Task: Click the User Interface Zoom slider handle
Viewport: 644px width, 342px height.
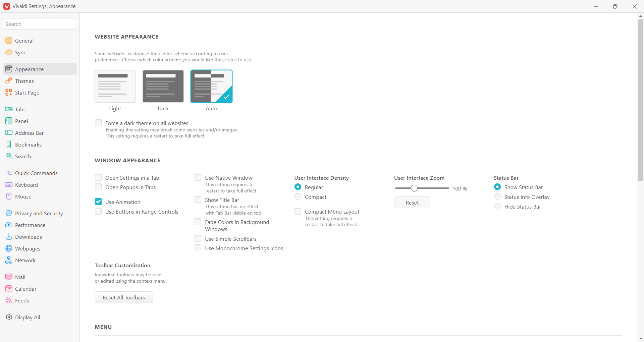Action: tap(414, 188)
